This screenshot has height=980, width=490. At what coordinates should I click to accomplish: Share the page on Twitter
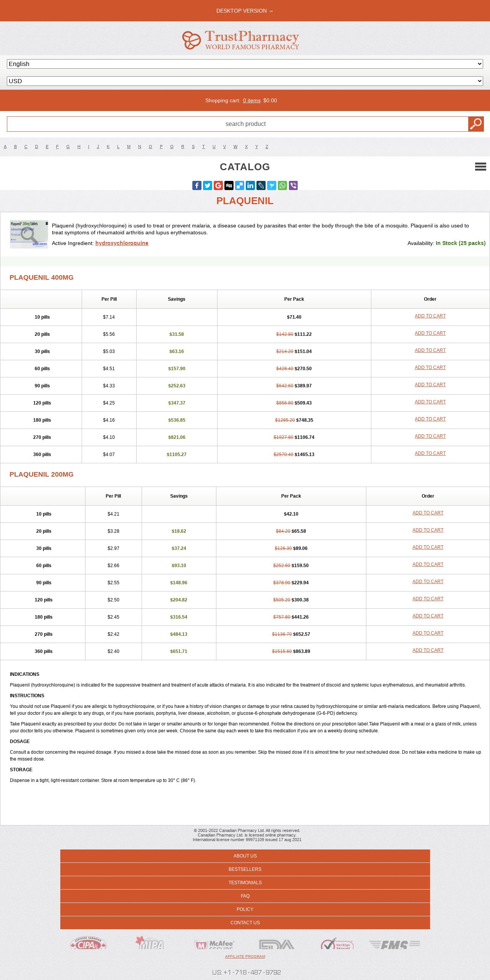(208, 185)
